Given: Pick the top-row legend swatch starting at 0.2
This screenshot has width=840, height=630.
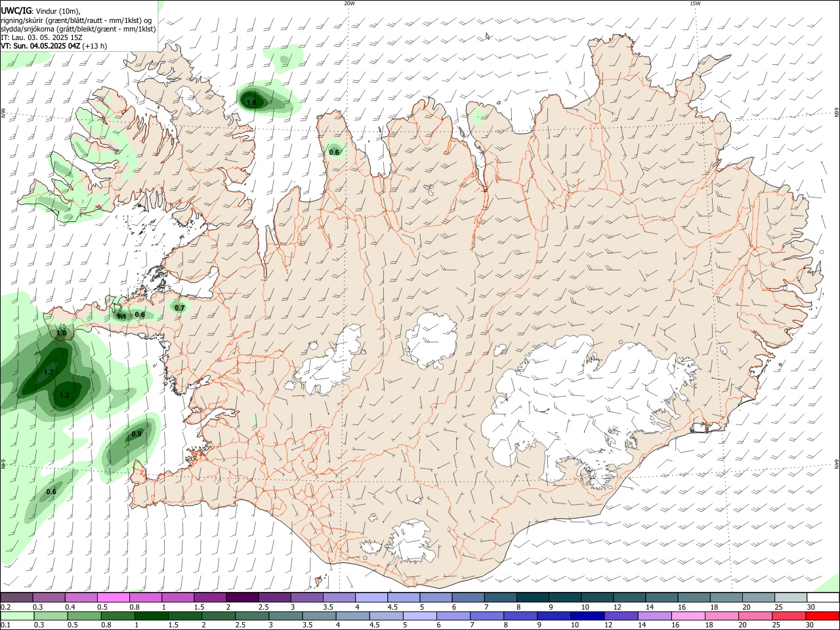Looking at the screenshot, I should [x=16, y=597].
